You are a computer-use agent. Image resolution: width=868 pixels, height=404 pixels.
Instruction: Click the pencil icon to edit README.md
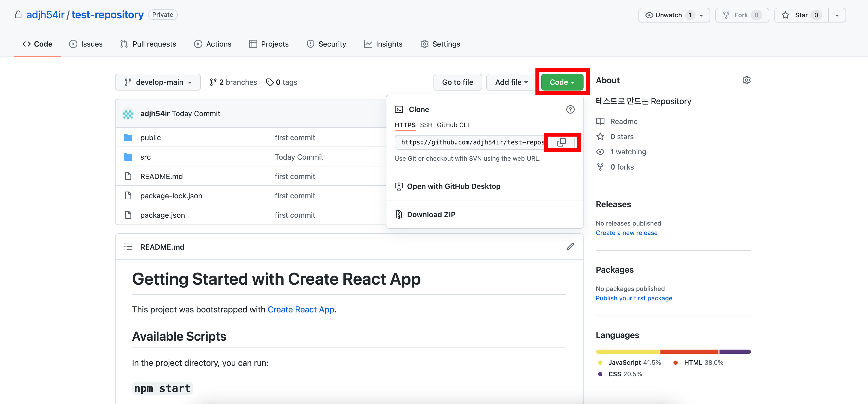point(570,246)
